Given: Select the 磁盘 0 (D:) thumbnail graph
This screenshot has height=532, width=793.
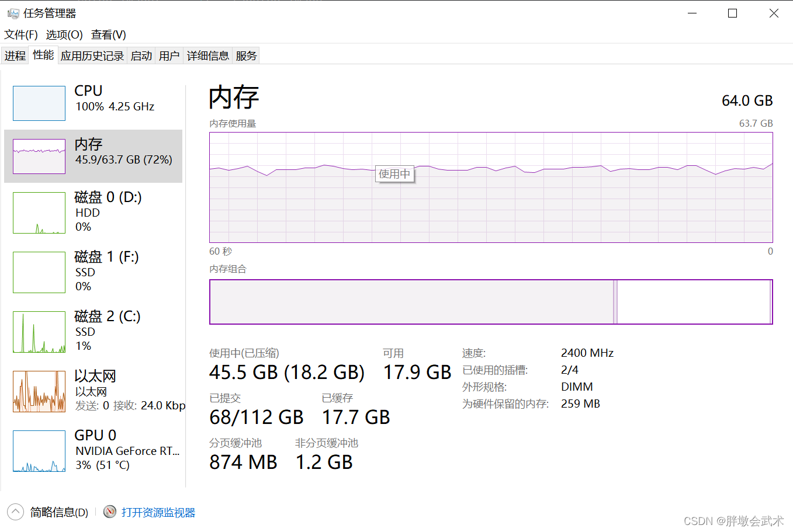Looking at the screenshot, I should coord(39,213).
